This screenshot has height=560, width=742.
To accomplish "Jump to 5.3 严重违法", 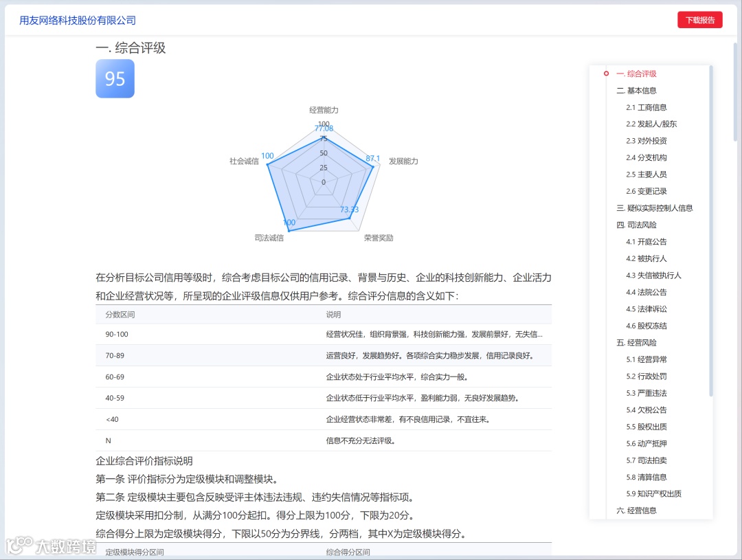I will [x=646, y=393].
